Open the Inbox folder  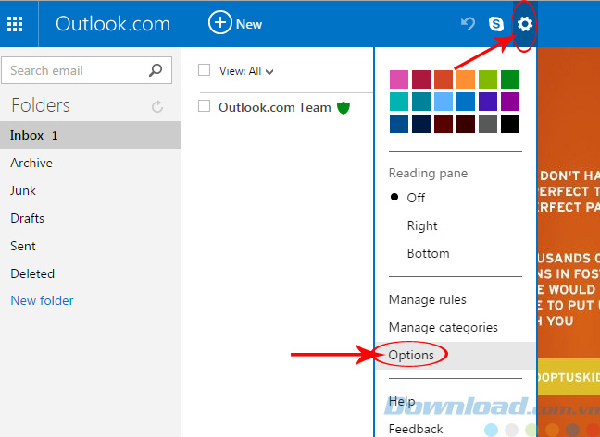(90, 135)
